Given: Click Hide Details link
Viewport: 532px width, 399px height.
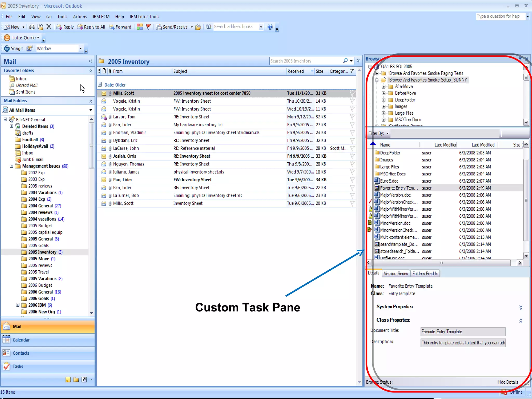Looking at the screenshot, I should [508, 382].
